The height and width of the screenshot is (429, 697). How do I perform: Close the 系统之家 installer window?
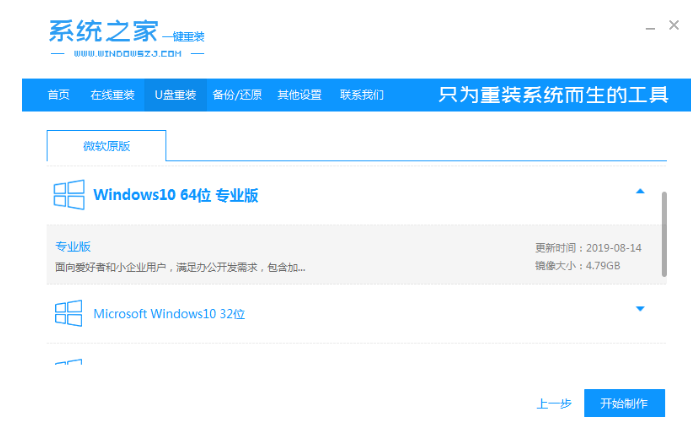tap(674, 26)
